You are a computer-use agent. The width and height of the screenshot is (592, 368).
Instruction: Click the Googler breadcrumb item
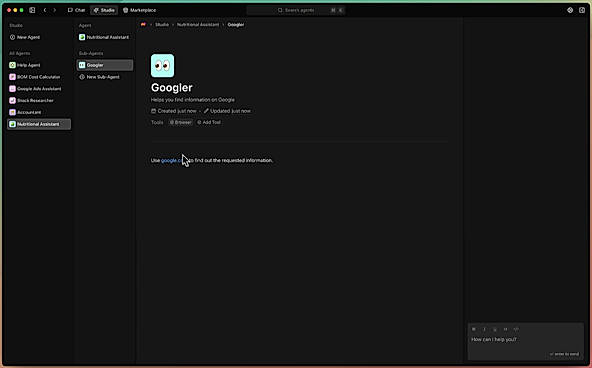pyautogui.click(x=236, y=25)
